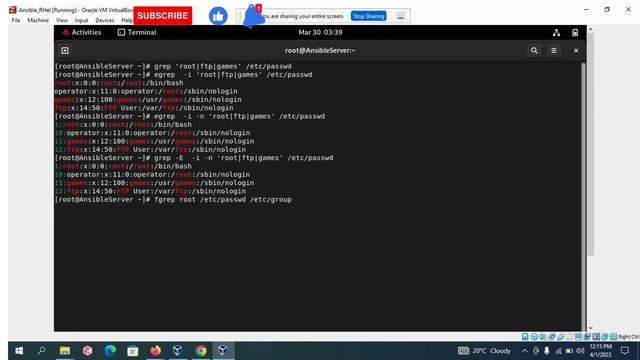Open the volume tray icon

[x=580, y=351]
